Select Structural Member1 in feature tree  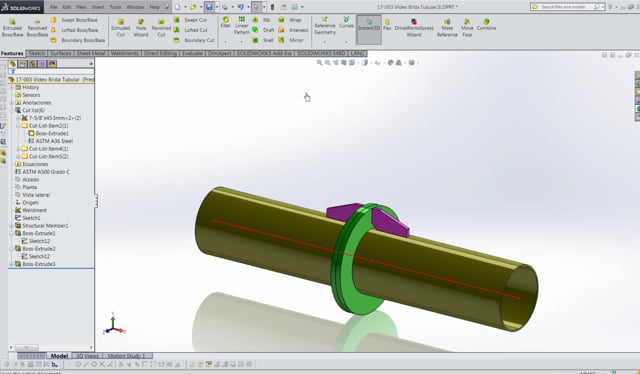pyautogui.click(x=42, y=225)
